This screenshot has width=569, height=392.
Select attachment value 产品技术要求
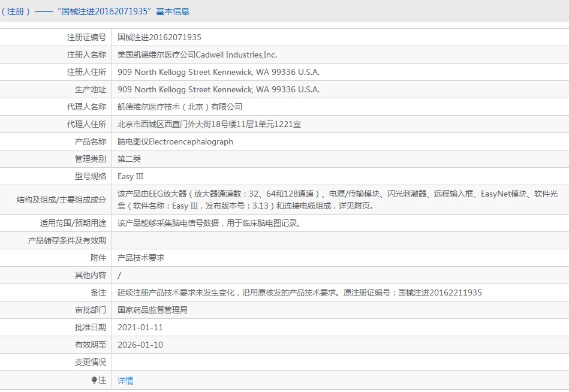[x=141, y=258]
